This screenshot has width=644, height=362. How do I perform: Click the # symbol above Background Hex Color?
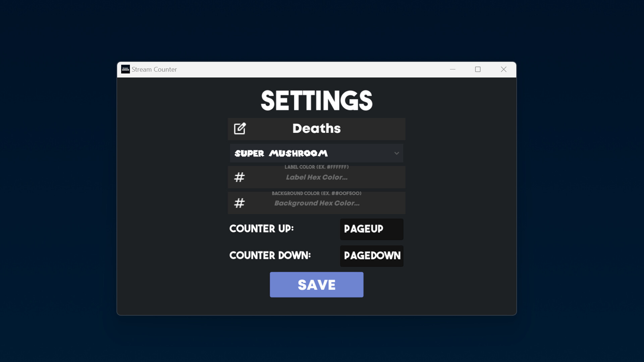(x=239, y=203)
